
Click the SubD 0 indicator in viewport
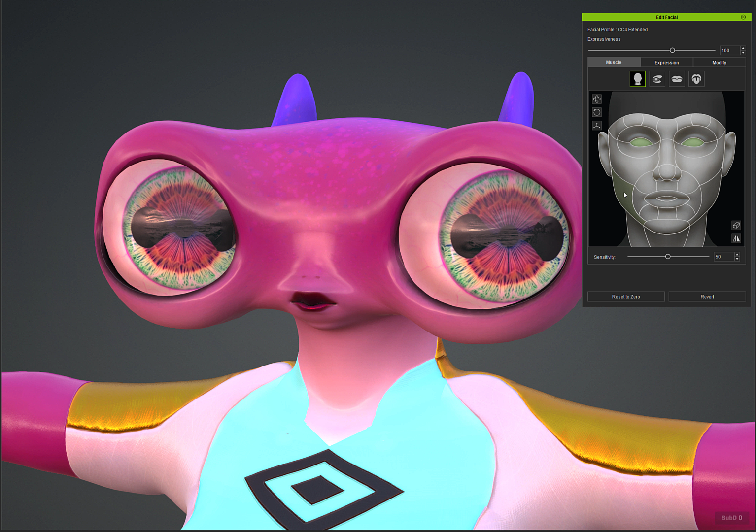pos(732,518)
